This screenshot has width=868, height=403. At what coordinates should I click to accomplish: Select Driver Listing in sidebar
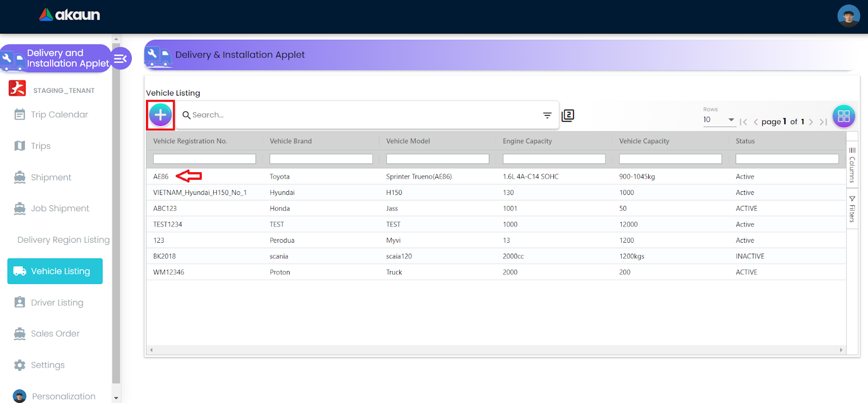click(57, 303)
